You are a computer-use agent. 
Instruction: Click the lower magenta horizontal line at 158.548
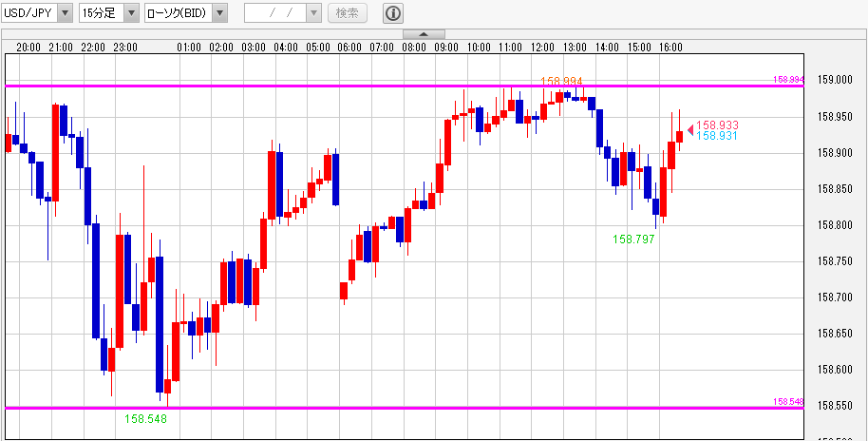coord(405,409)
